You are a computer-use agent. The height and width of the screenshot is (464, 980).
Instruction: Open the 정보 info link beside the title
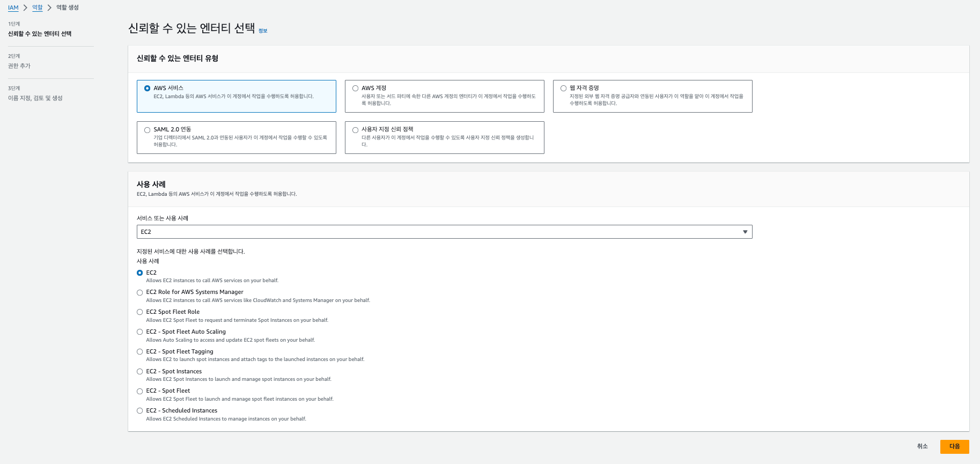click(263, 31)
